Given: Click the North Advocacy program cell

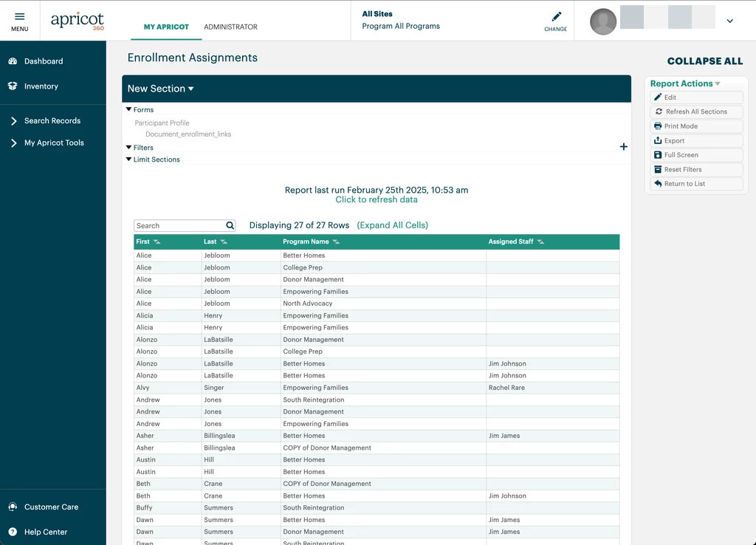Looking at the screenshot, I should click(383, 304).
